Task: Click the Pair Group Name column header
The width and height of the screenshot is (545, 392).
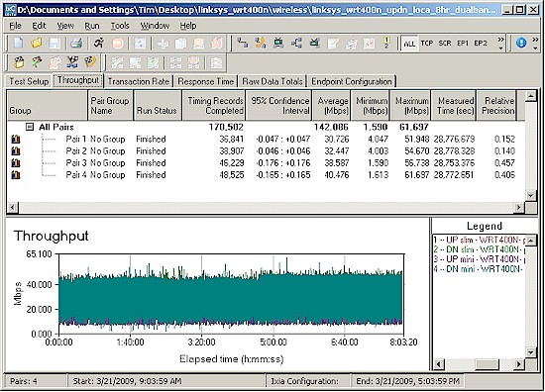Action: tap(111, 105)
